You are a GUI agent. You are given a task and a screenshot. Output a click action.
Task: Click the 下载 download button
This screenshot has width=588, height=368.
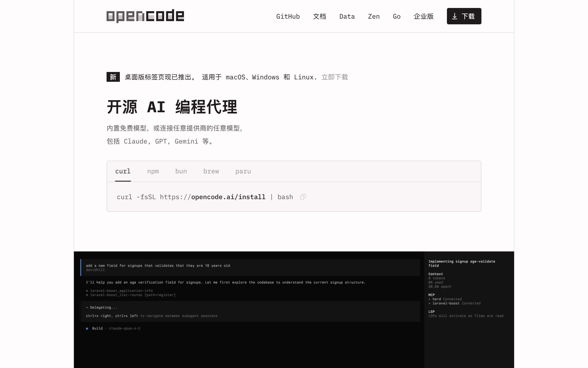[x=464, y=16]
